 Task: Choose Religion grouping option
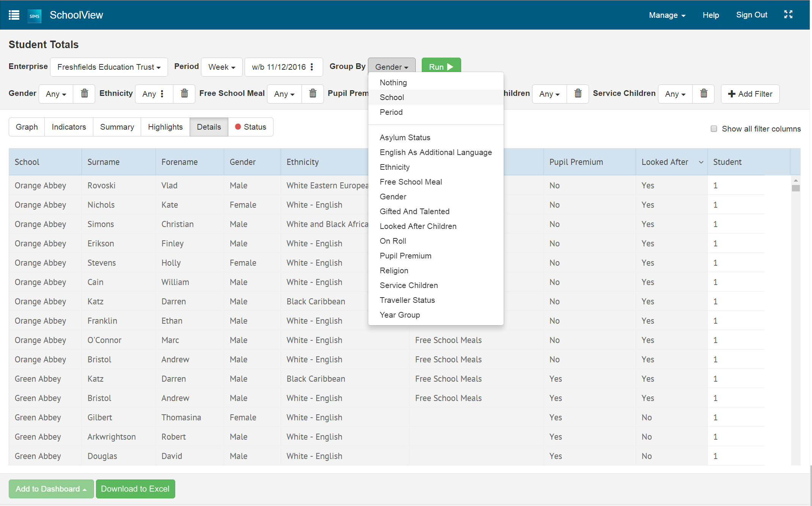click(x=436, y=271)
